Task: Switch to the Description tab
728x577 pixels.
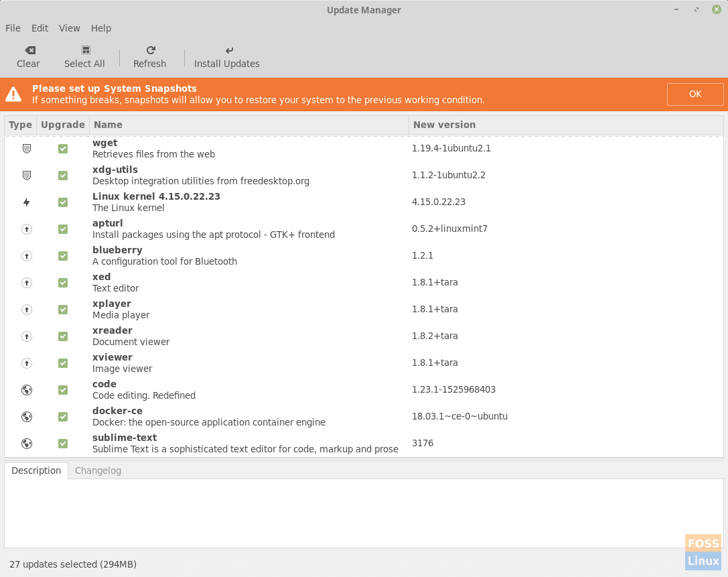Action: pyautogui.click(x=36, y=470)
